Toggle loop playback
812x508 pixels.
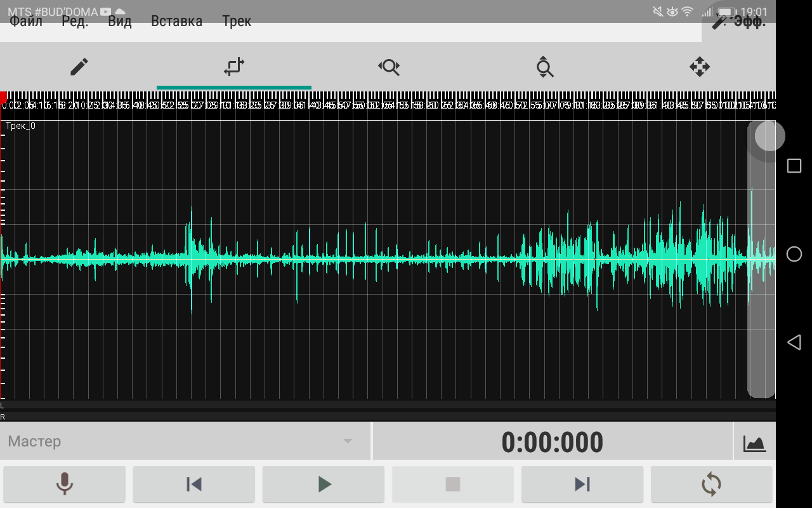(712, 485)
